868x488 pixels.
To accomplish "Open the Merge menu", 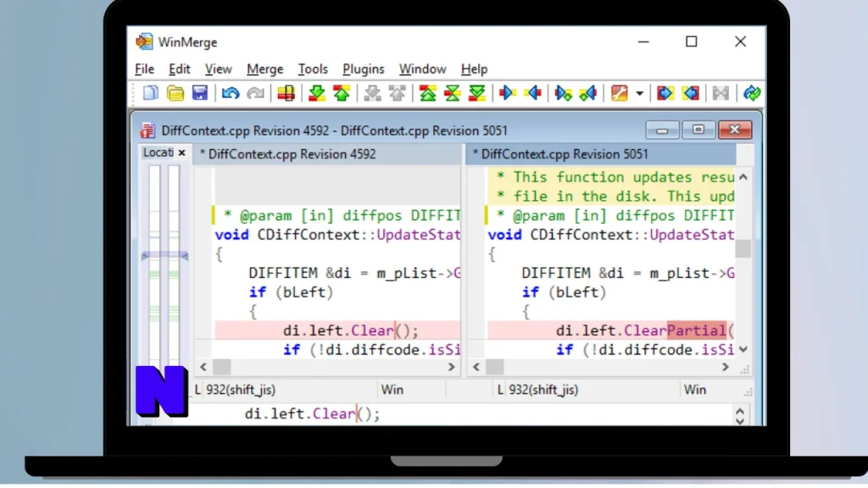I will (x=264, y=69).
